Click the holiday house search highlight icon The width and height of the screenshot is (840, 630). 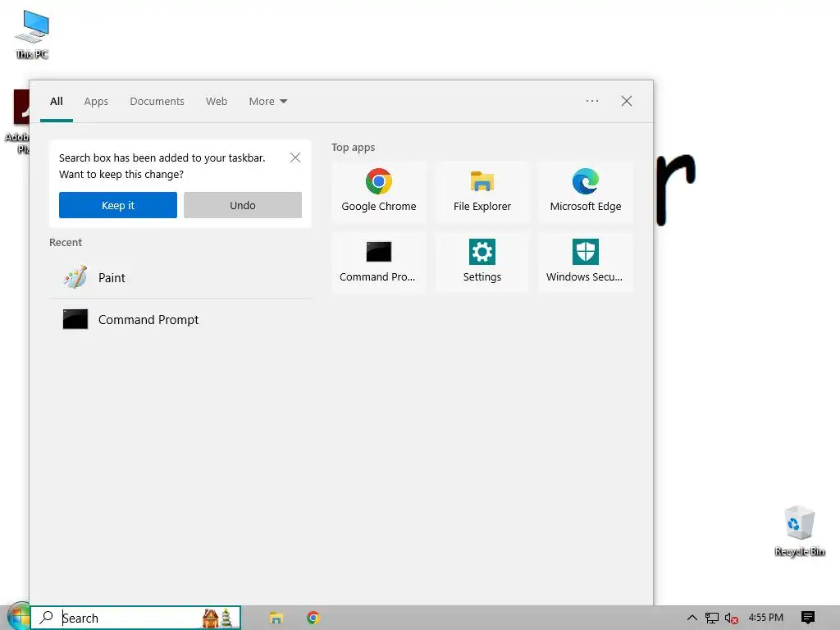[218, 618]
